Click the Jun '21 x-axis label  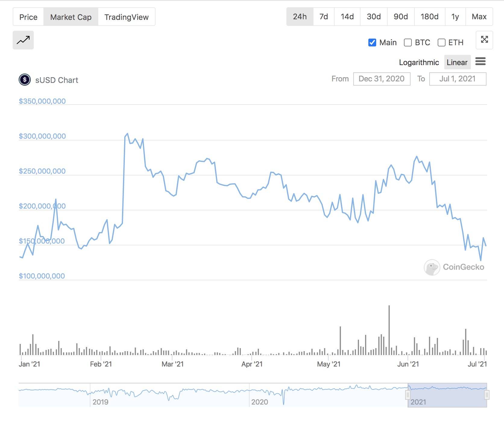click(408, 364)
